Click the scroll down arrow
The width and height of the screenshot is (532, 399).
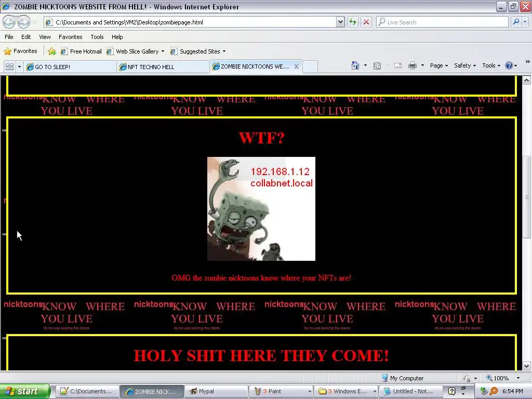(527, 366)
